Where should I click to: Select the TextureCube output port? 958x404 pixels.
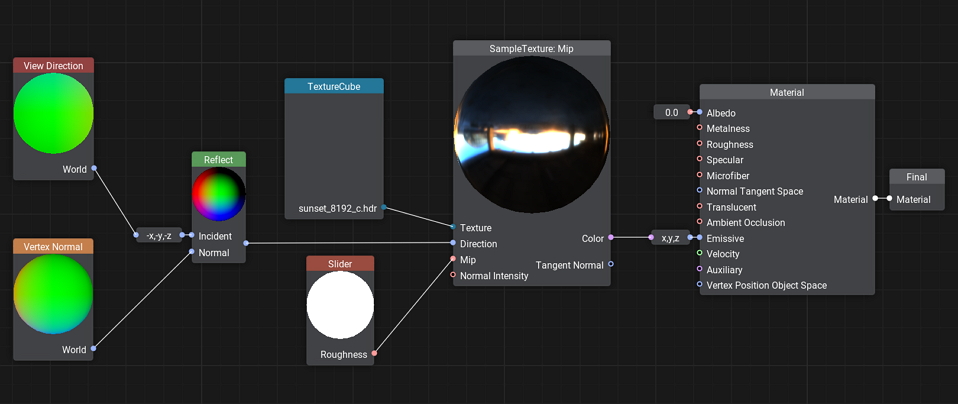(384, 207)
